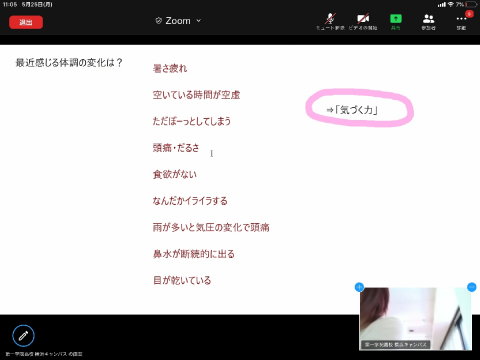Viewport: 480px width, 360px height.
Task: Start video with the camera icon
Action: coord(363,19)
